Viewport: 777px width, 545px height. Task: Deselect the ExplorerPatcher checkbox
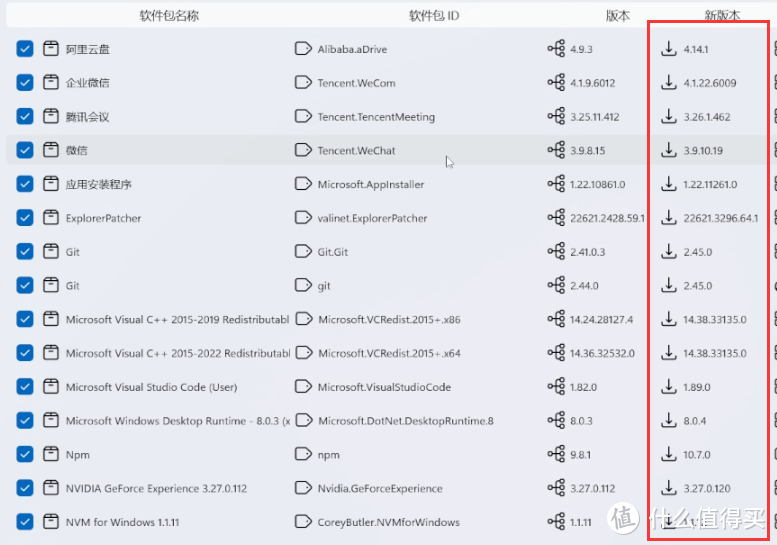[x=25, y=218]
